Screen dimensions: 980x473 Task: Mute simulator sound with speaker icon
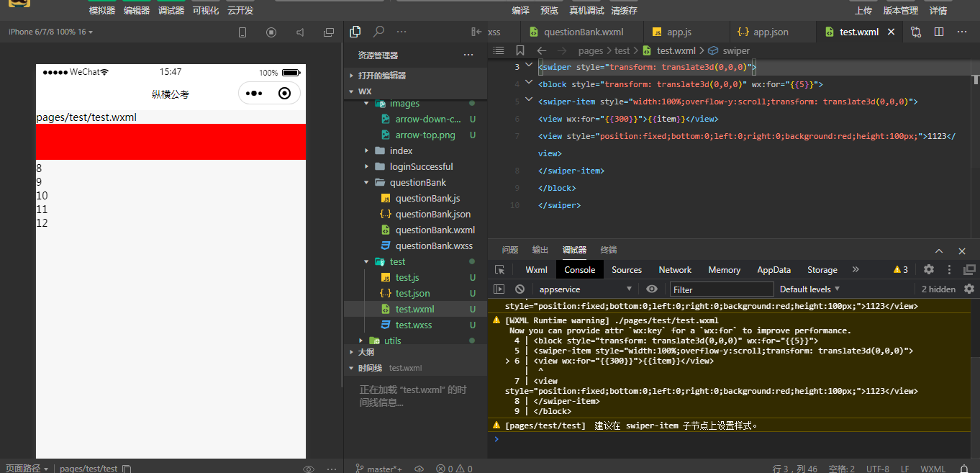pos(300,32)
